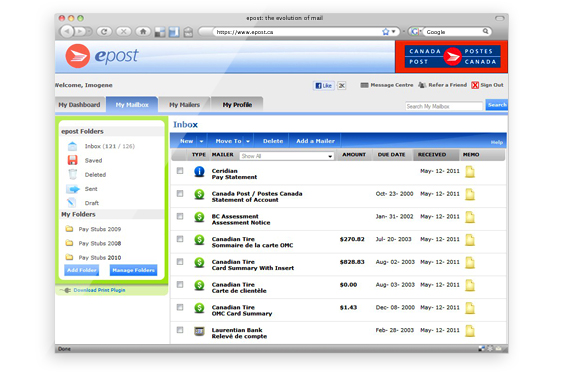Check the Canadian Tire Card Summary With Insert row
This screenshot has width=569, height=373.
180,262
